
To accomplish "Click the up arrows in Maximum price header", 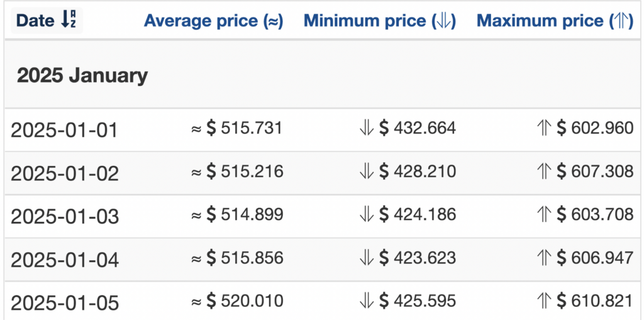I will pyautogui.click(x=621, y=21).
